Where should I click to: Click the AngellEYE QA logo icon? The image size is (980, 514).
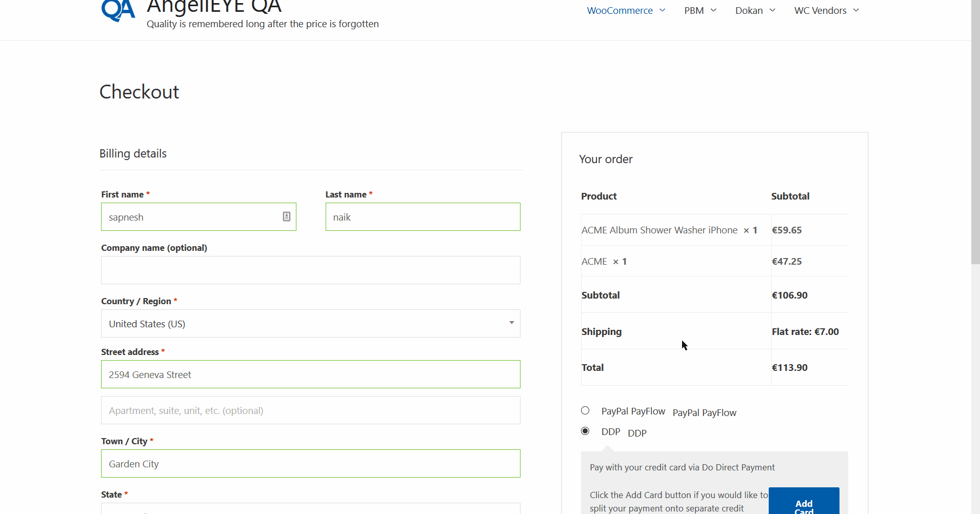click(x=118, y=10)
